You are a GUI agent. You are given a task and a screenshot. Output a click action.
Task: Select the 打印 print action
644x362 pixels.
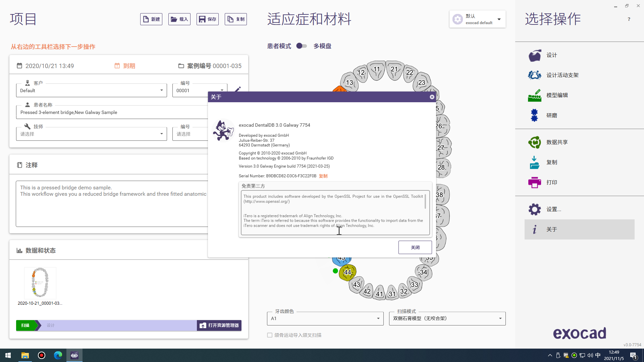click(x=579, y=183)
